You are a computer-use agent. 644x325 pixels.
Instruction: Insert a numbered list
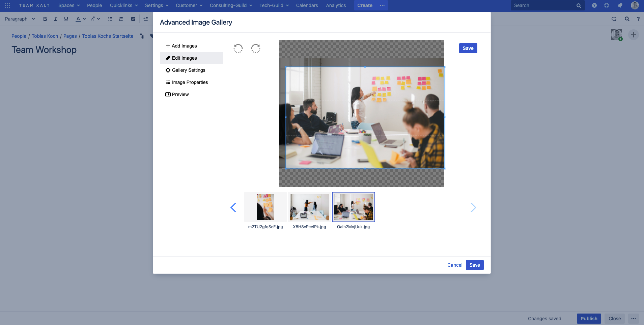pyautogui.click(x=121, y=19)
